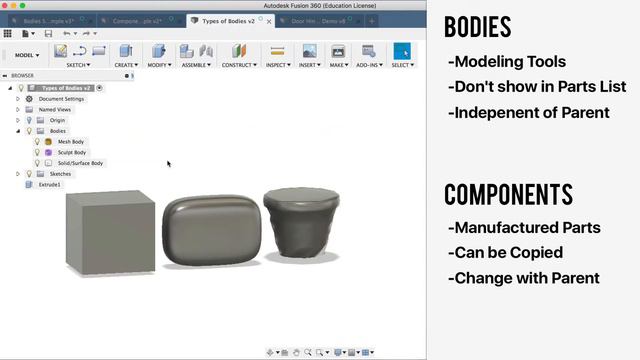Expand the Sketches tree node
Image resolution: width=640 pixels, height=360 pixels.
(x=18, y=174)
